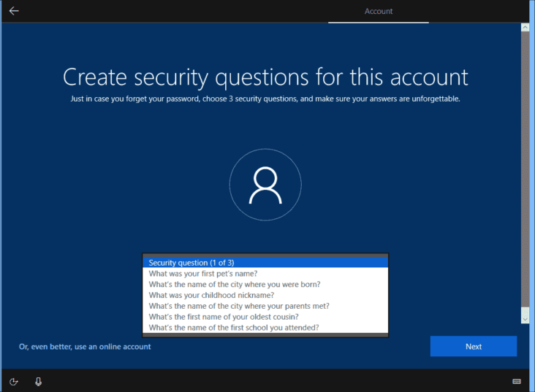Click the "Create security questions" heading

click(x=265, y=77)
